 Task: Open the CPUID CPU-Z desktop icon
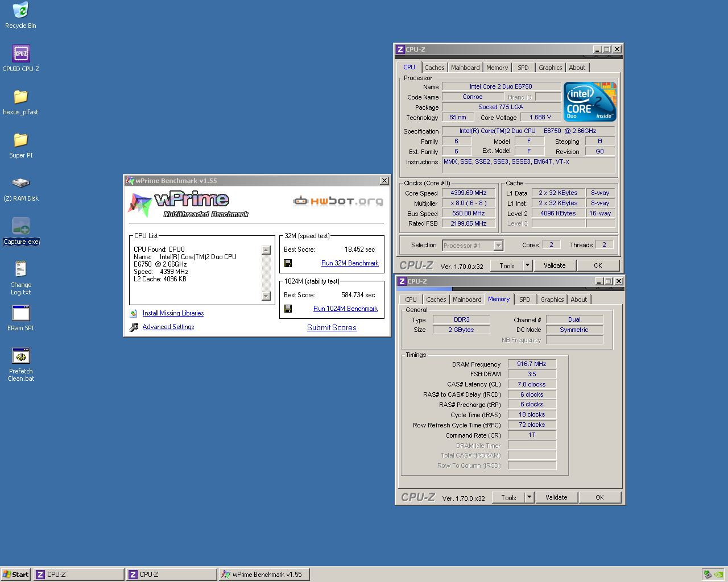[20, 53]
